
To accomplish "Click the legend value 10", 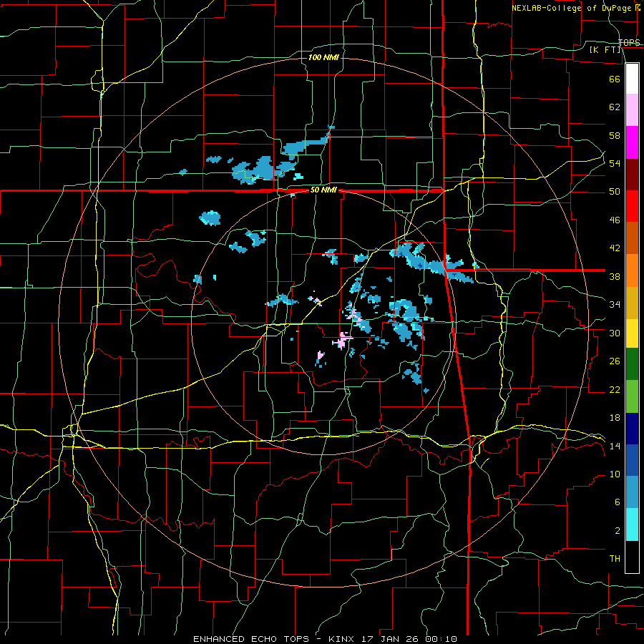I will pos(615,474).
